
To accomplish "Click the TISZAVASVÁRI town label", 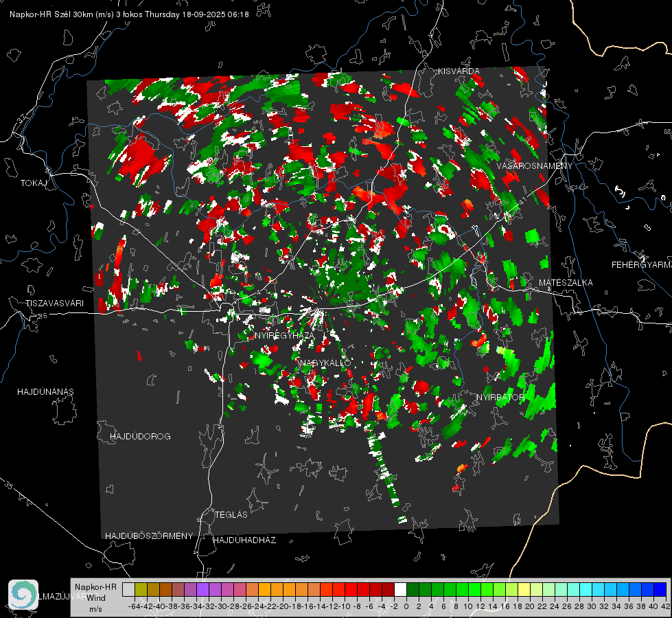I will 54,304.
